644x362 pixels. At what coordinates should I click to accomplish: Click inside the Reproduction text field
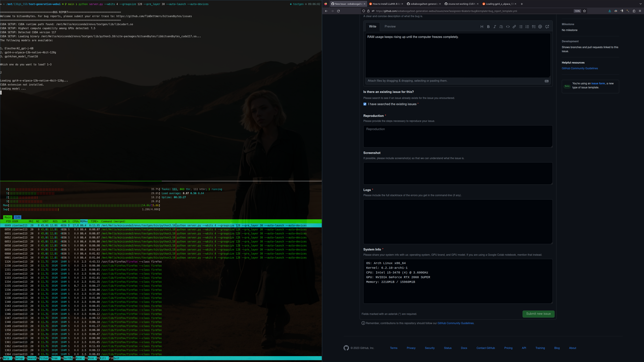[x=457, y=136]
